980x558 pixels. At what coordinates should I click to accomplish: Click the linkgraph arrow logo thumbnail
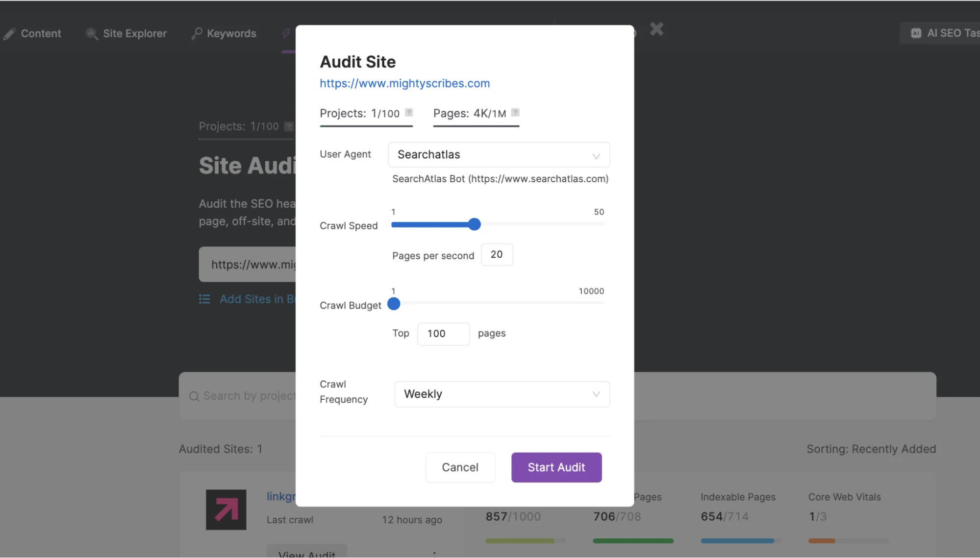coord(226,509)
